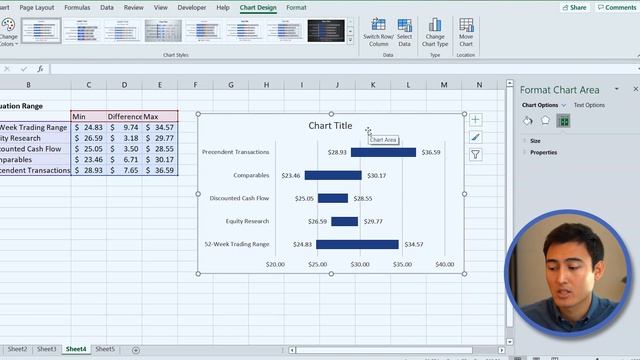Open the task pane options arrow
The image size is (640, 360).
pyautogui.click(x=617, y=89)
